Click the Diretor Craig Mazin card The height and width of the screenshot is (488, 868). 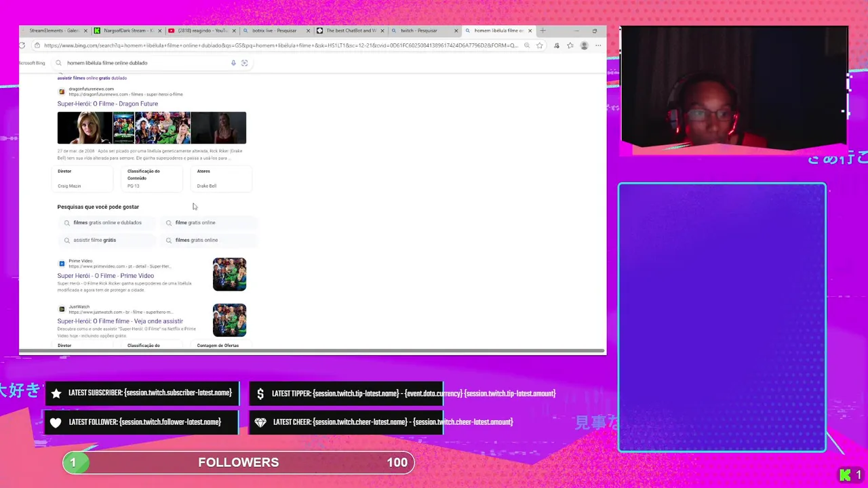click(x=84, y=178)
